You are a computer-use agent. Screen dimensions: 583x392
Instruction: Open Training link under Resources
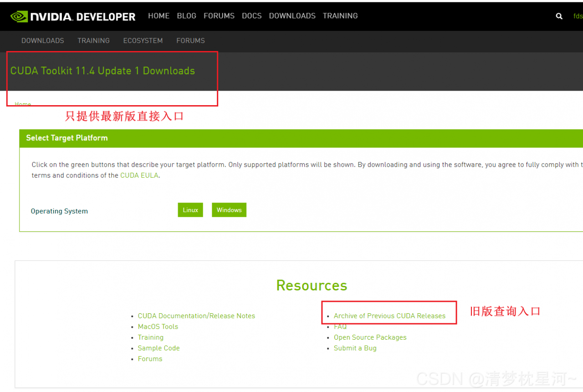click(151, 337)
